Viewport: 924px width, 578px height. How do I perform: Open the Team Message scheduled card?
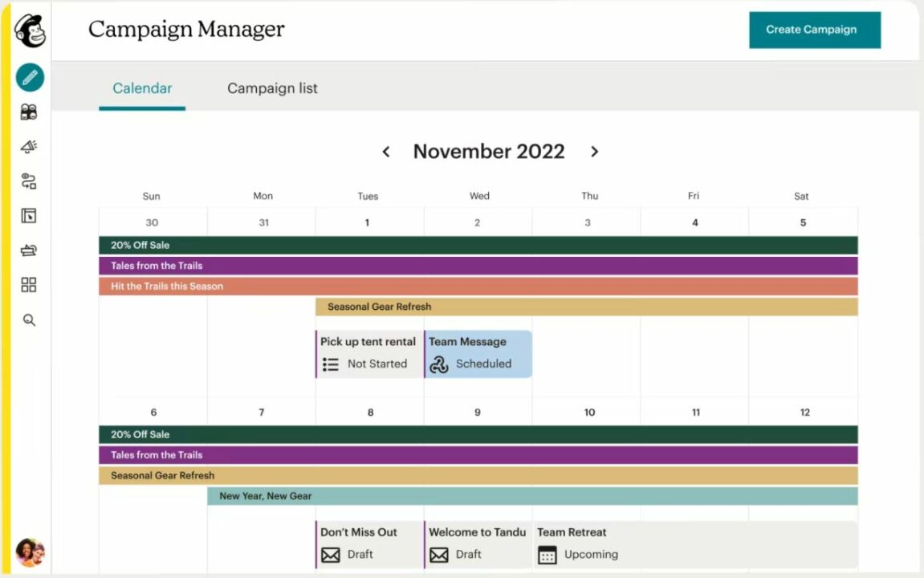pyautogui.click(x=478, y=353)
